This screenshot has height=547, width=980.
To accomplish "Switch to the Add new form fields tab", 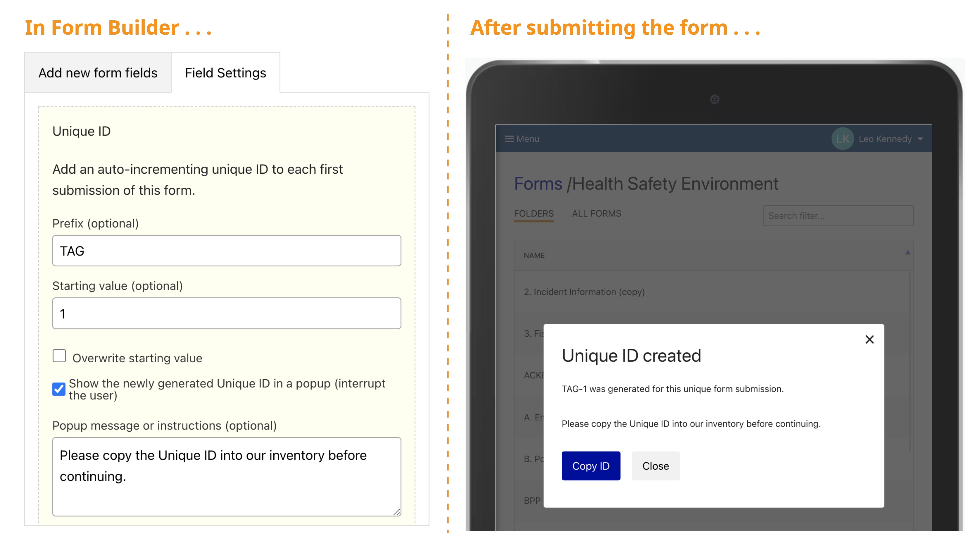I will (x=98, y=72).
